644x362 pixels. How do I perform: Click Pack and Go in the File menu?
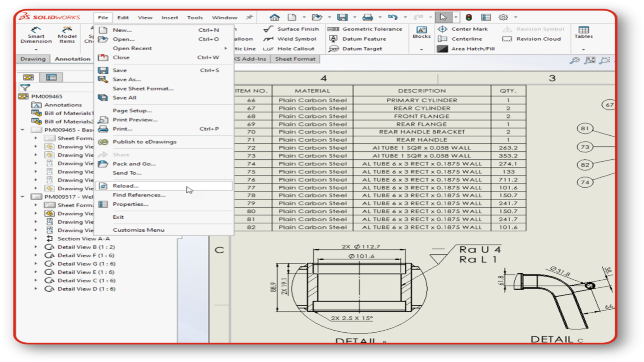tap(135, 164)
